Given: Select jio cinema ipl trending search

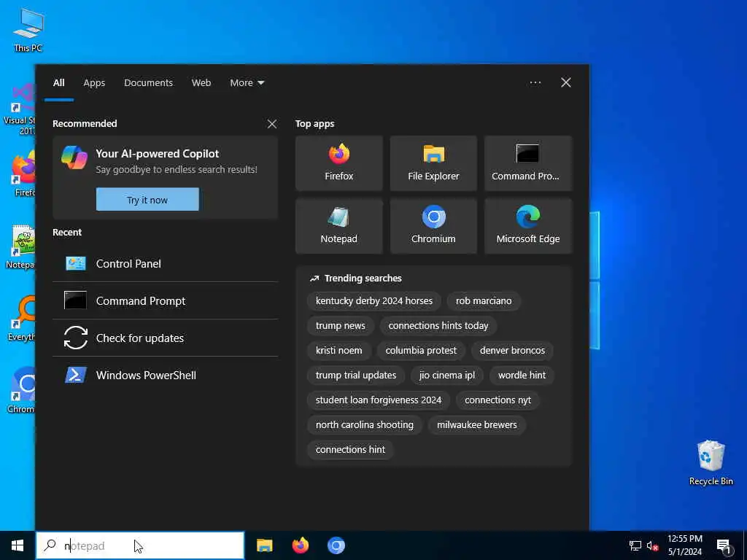Looking at the screenshot, I should point(447,376).
